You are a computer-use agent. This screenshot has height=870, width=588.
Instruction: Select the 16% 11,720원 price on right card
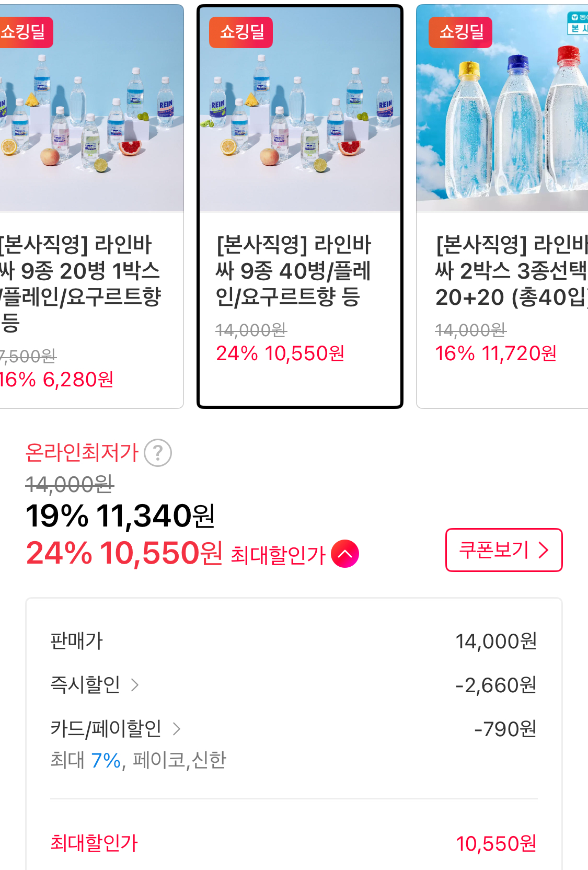click(495, 354)
